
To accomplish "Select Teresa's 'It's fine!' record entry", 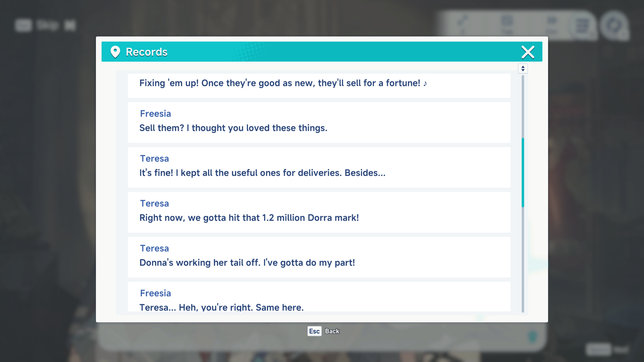I will click(x=319, y=167).
